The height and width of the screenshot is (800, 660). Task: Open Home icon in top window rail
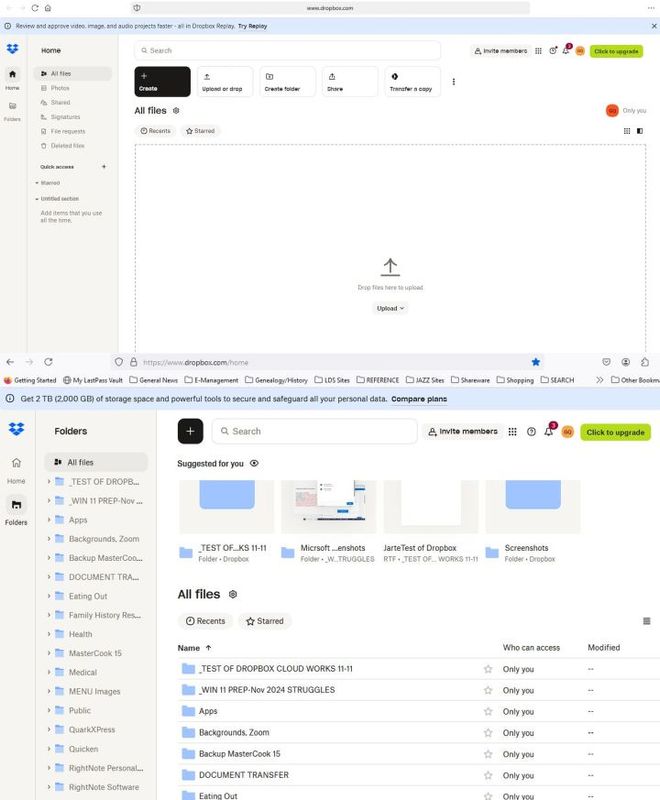[x=12, y=74]
